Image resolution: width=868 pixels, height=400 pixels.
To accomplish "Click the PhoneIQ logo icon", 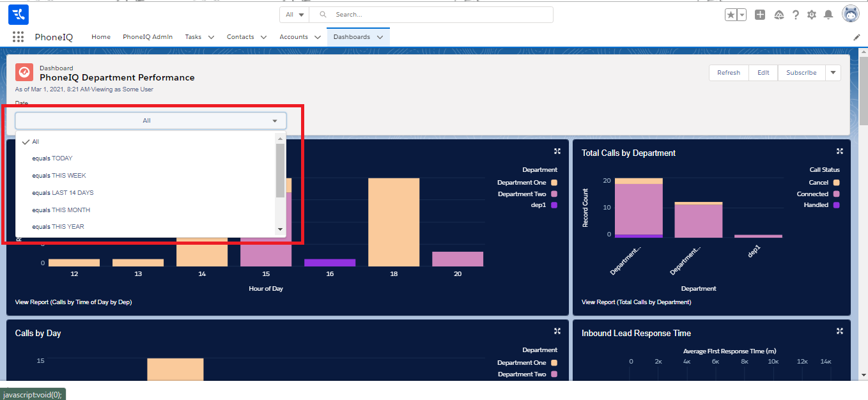I will [19, 14].
